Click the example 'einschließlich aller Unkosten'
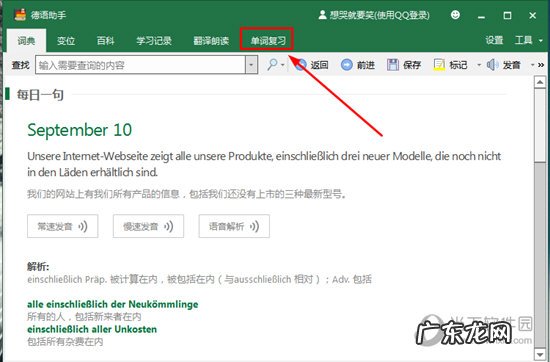Viewport: 550px width, 362px height. pyautogui.click(x=92, y=329)
